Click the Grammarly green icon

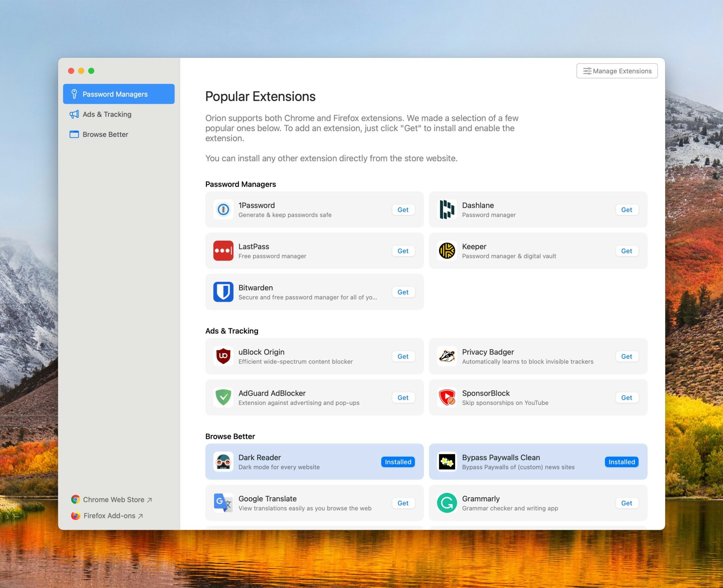click(447, 503)
